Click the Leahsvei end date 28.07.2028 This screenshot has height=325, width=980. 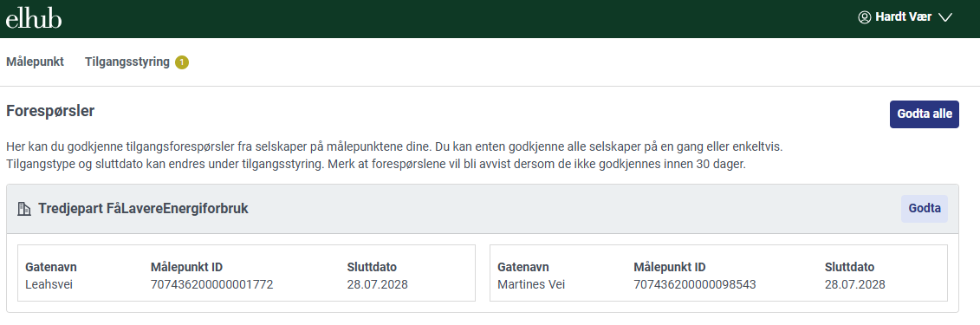378,285
